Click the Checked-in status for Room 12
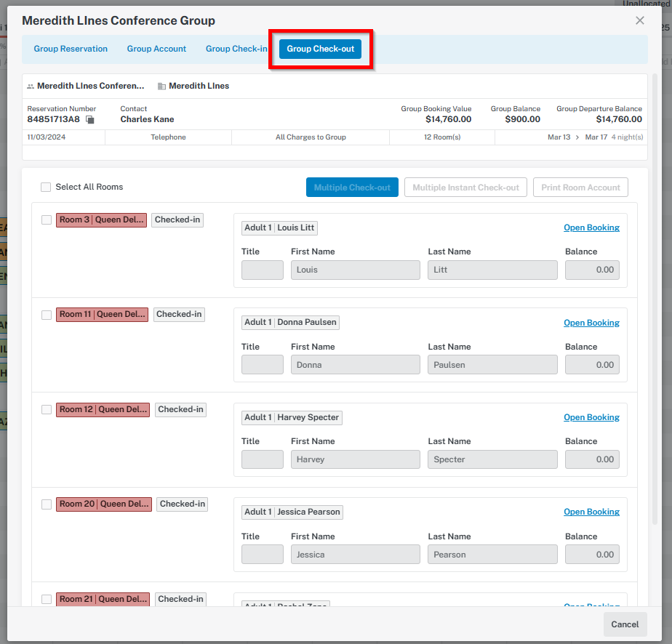 click(180, 410)
